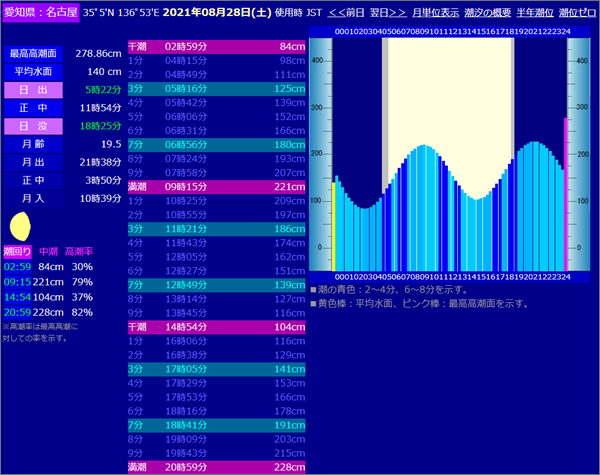Open the previous day link <<前日
This screenshot has width=600, height=475.
[346, 13]
